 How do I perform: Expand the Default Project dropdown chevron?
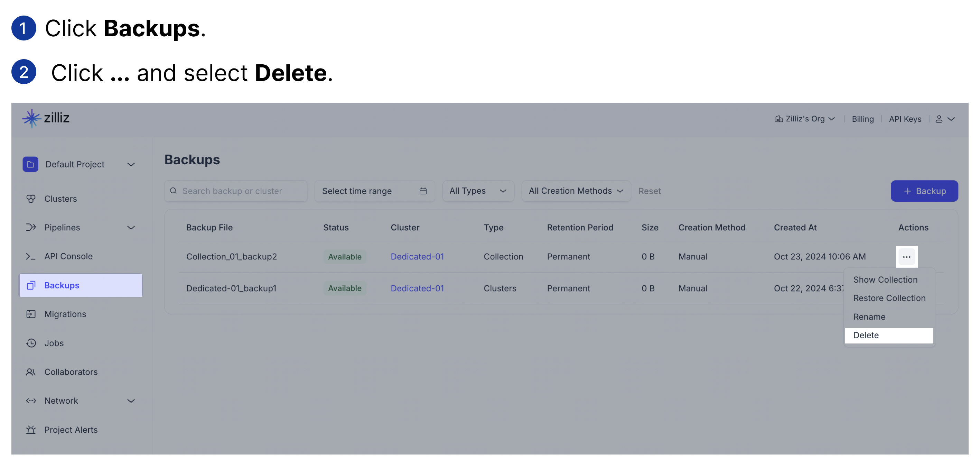tap(131, 165)
